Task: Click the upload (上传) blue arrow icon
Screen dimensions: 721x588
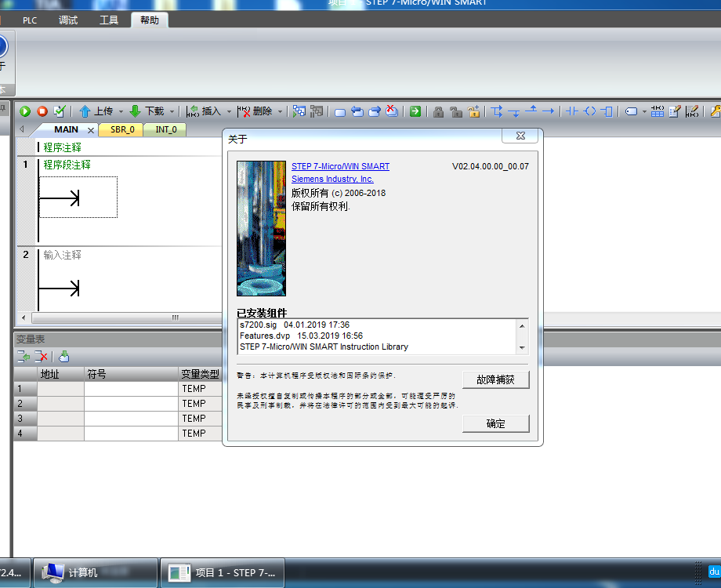Action: [85, 111]
